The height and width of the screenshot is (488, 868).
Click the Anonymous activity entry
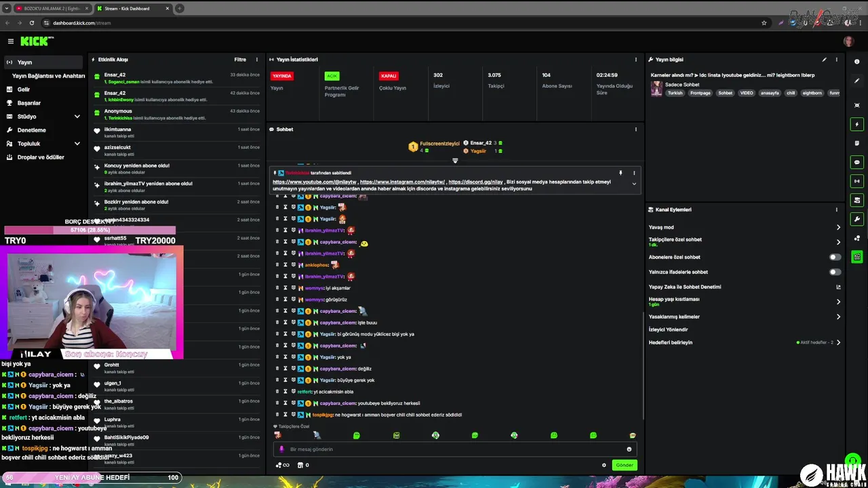click(x=177, y=114)
